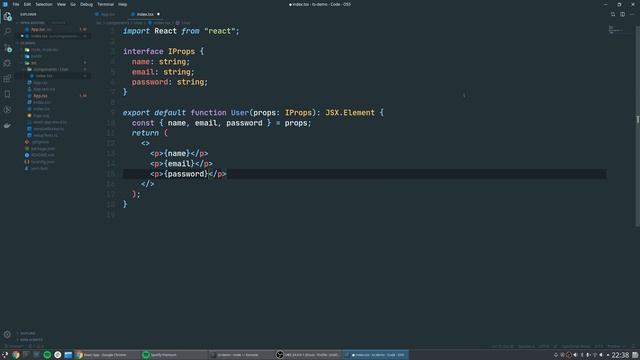640x360 pixels.
Task: Open the Edit menu
Action: (x=27, y=4)
